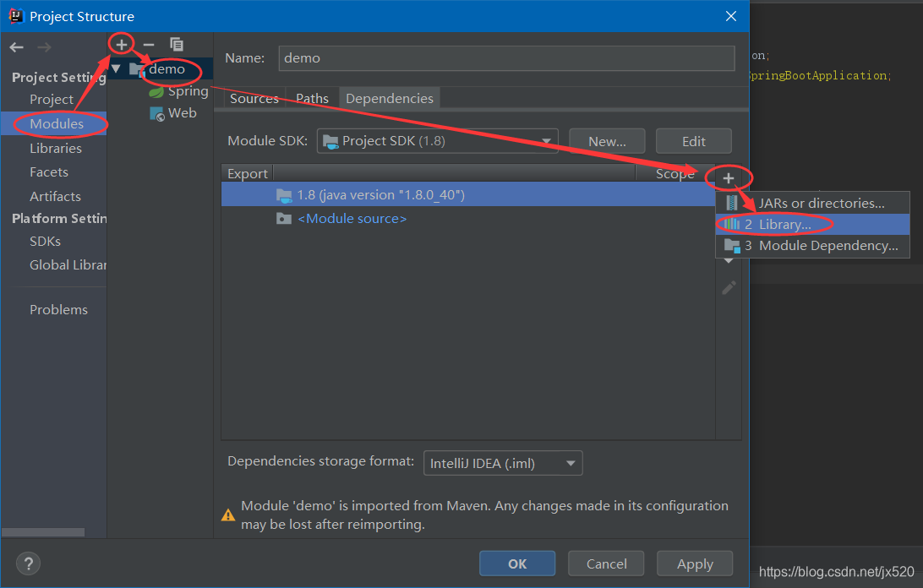Choose Module Dependency option

point(812,246)
